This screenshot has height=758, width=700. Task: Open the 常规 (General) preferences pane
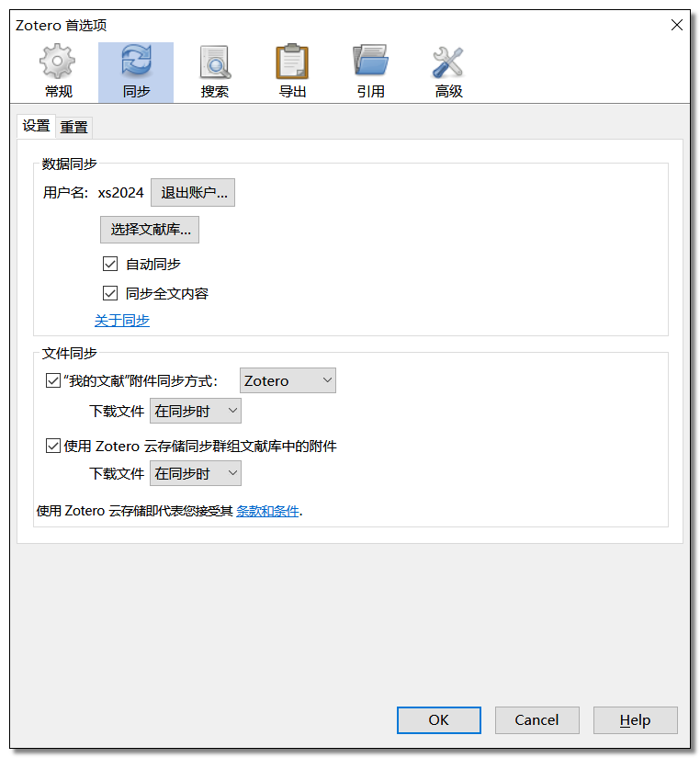tap(58, 72)
